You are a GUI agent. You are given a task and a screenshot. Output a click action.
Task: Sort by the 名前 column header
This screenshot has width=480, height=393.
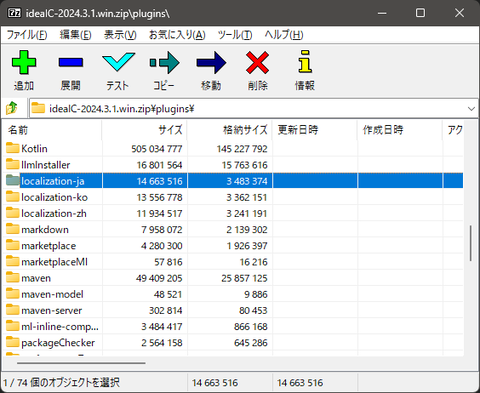(x=53, y=130)
